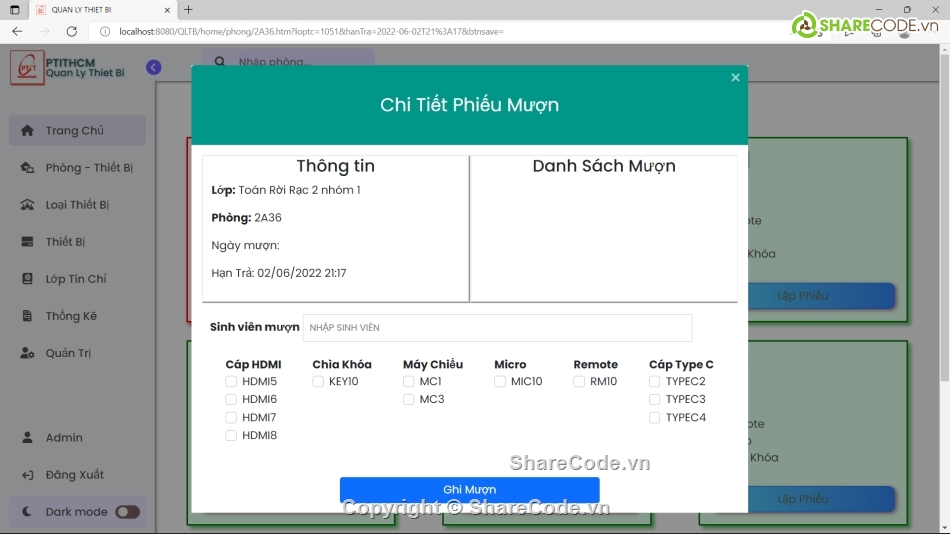Select the MC3 projector checkbox
The image size is (950, 534).
coord(409,400)
